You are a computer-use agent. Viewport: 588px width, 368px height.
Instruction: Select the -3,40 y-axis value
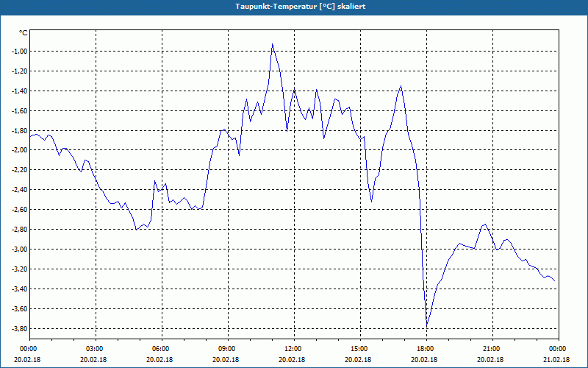tap(20, 289)
